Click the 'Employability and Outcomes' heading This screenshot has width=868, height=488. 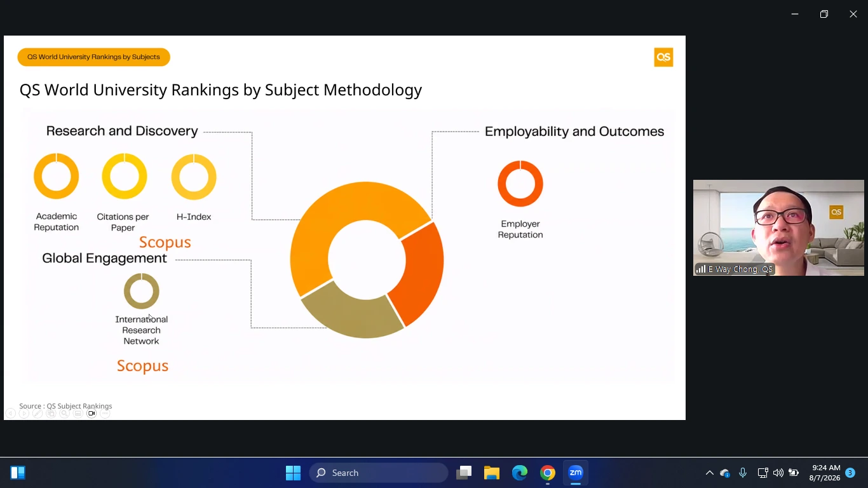(x=574, y=132)
